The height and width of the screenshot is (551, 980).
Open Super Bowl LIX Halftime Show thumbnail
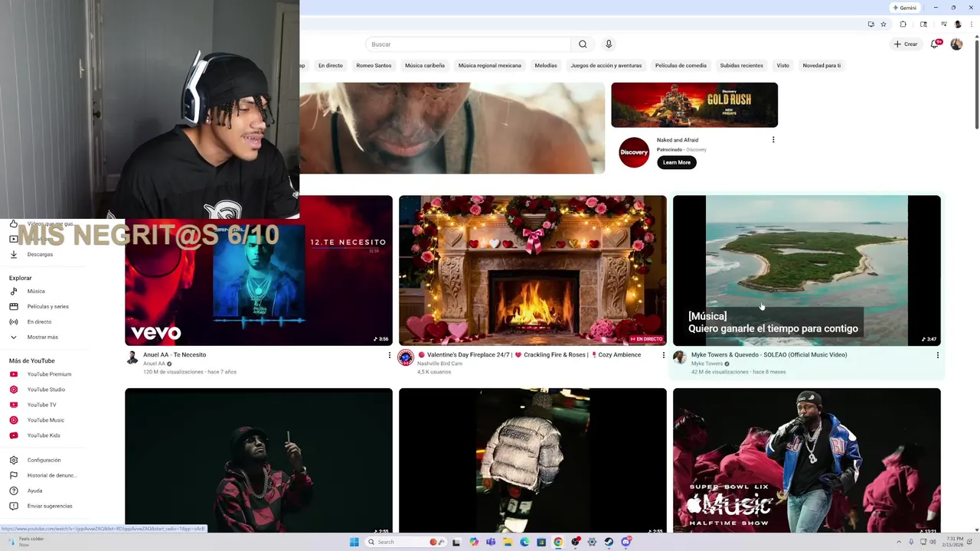(x=807, y=461)
